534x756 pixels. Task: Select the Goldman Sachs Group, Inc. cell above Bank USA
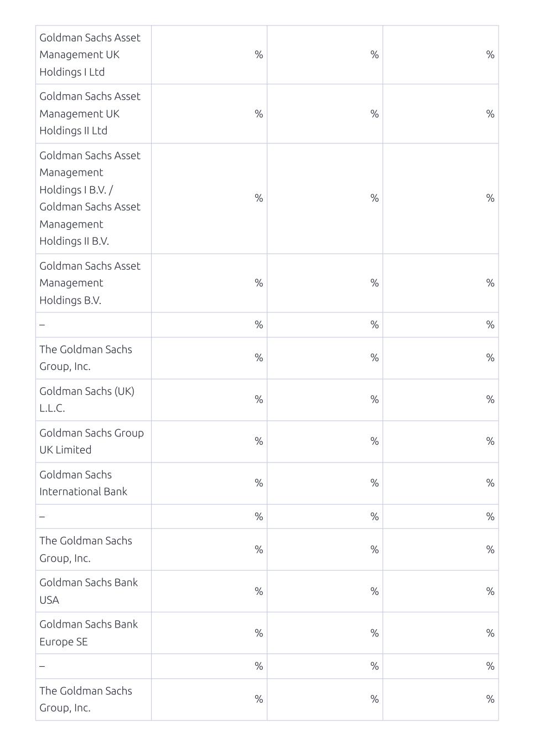pyautogui.click(x=93, y=549)
